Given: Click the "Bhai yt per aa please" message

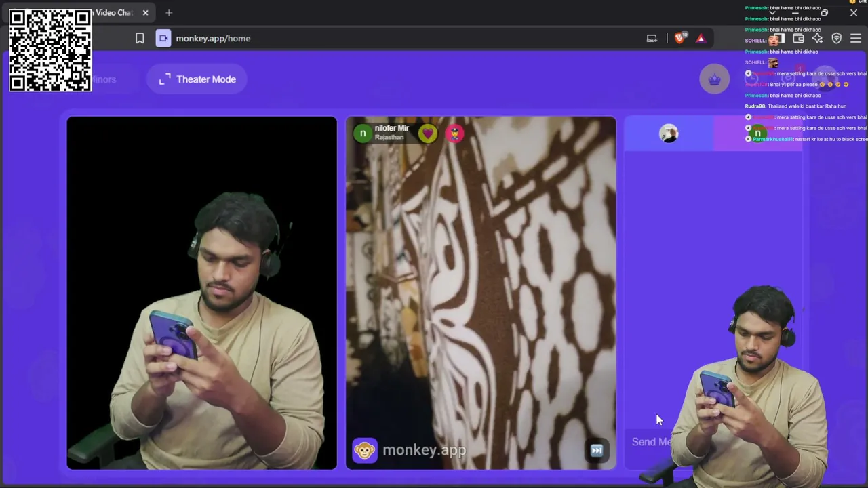Looking at the screenshot, I should coord(797,85).
